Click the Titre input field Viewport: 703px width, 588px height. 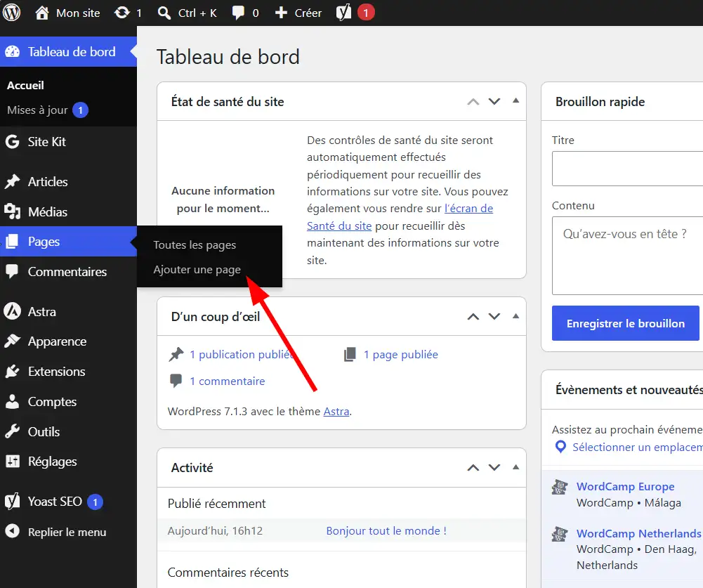point(628,169)
